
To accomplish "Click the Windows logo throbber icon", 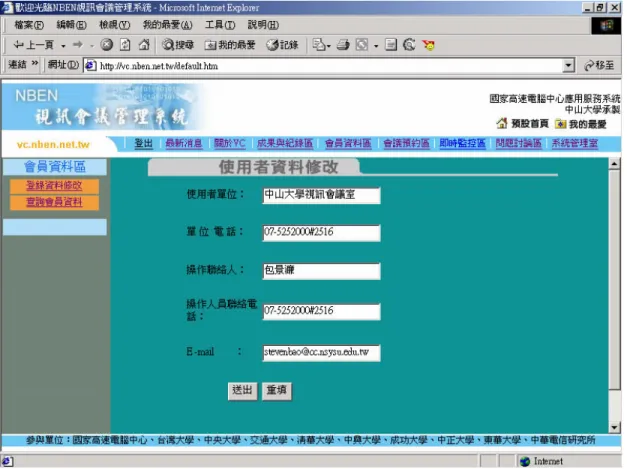I will click(607, 26).
